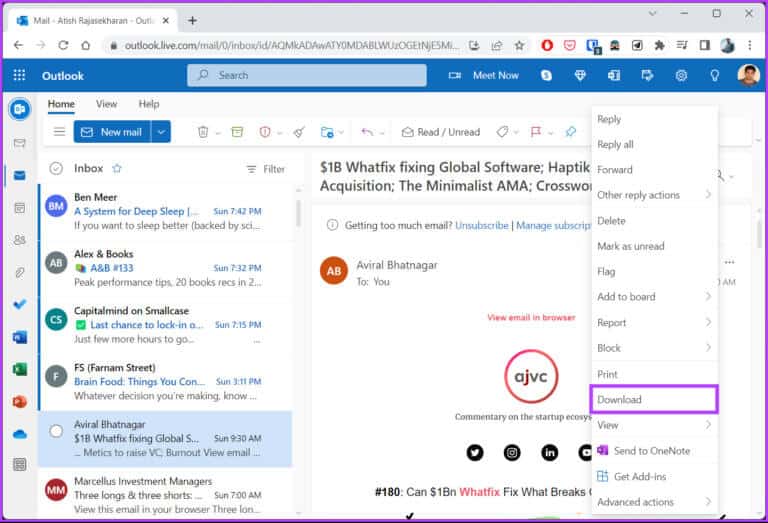Toggle select-all circle beside Inbox

point(56,168)
